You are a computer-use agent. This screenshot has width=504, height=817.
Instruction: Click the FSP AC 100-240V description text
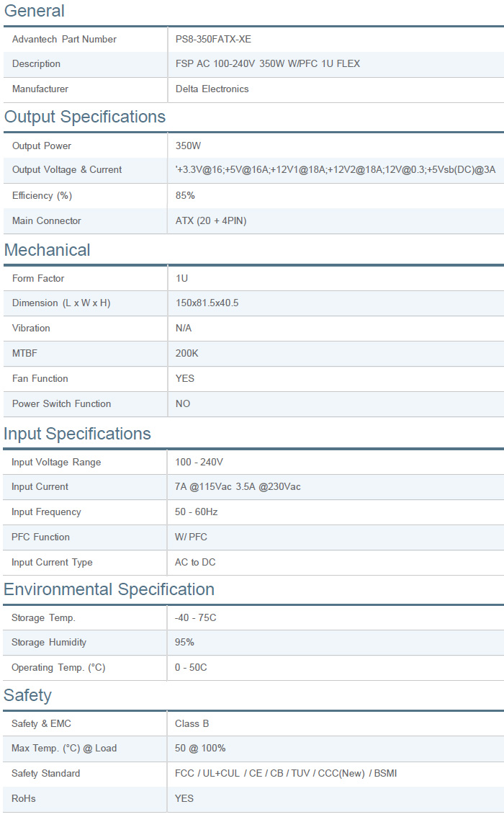coord(267,63)
